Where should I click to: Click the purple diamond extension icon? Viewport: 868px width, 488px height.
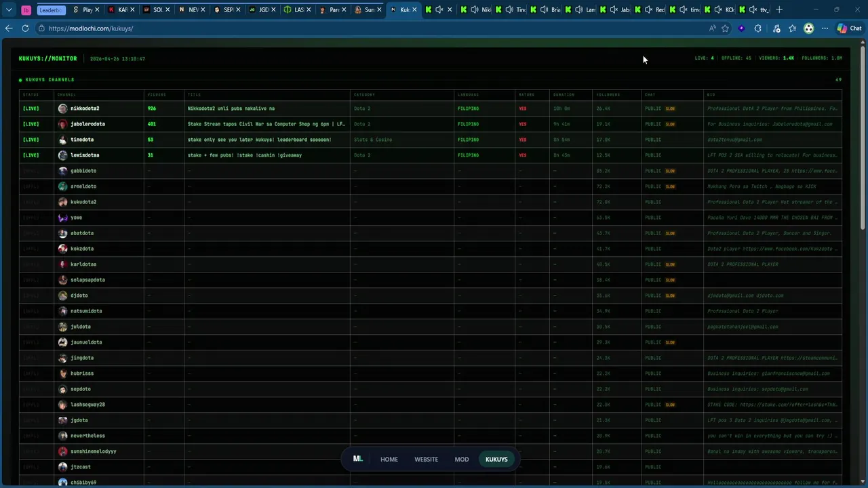[x=741, y=28]
